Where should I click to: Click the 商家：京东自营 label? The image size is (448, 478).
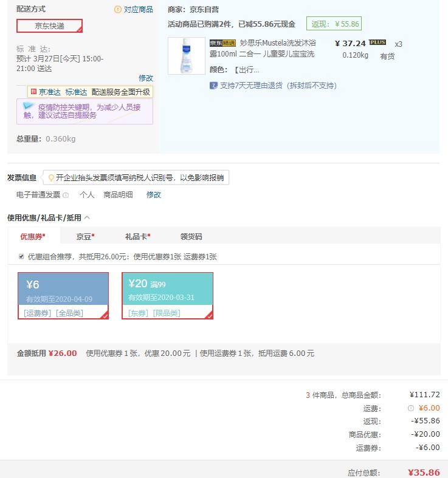pyautogui.click(x=193, y=10)
